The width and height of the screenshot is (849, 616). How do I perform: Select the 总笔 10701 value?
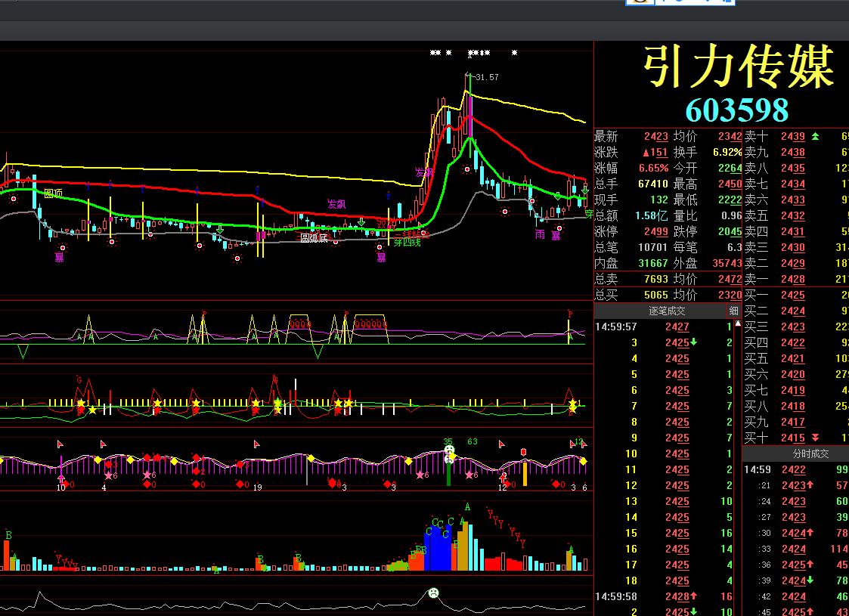click(x=653, y=247)
